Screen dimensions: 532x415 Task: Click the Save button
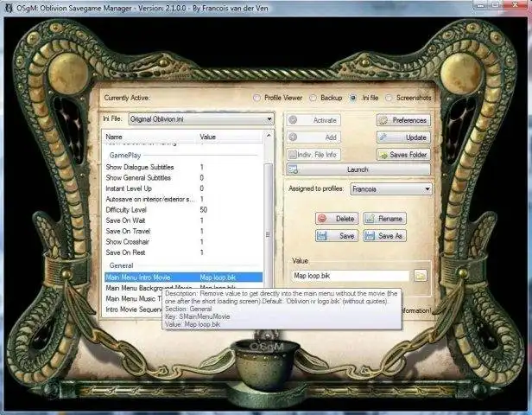point(337,235)
